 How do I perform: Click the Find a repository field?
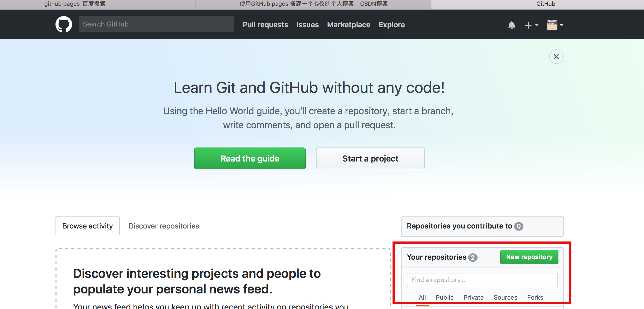[482, 280]
